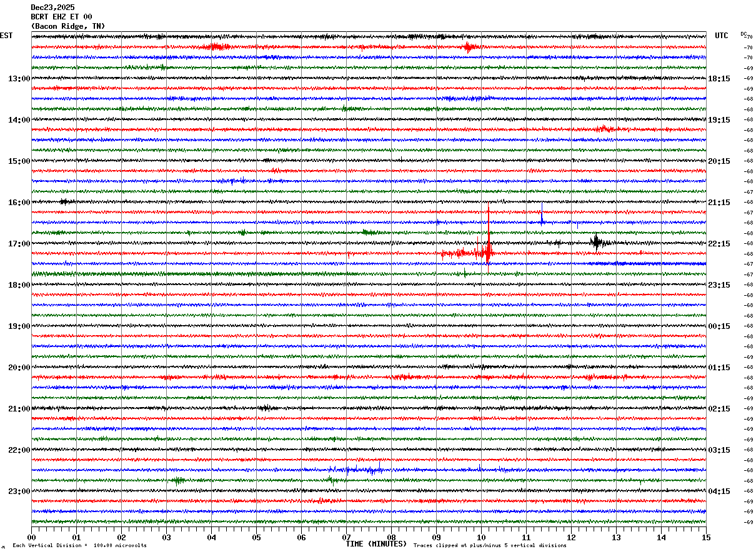Click the 23:15 UTC label
Screen dimensions: 756x554
tap(719, 285)
